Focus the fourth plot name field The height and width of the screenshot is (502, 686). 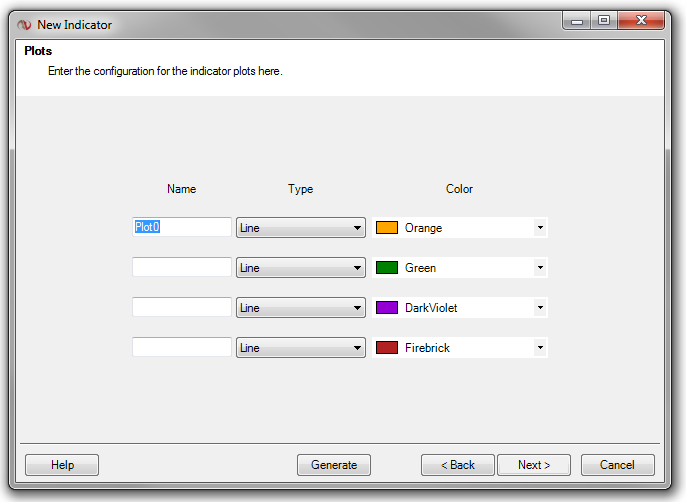coord(182,347)
